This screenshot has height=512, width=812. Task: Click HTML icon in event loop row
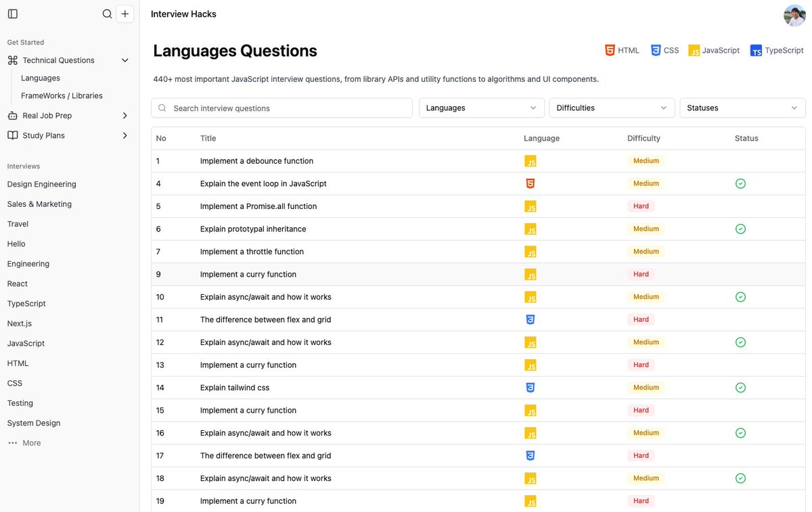(531, 183)
